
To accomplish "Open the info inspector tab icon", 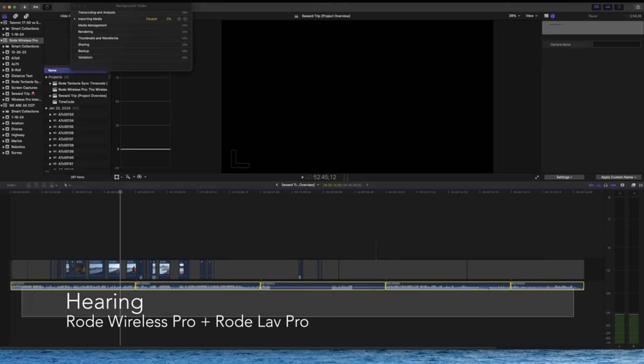I will 553,16.
